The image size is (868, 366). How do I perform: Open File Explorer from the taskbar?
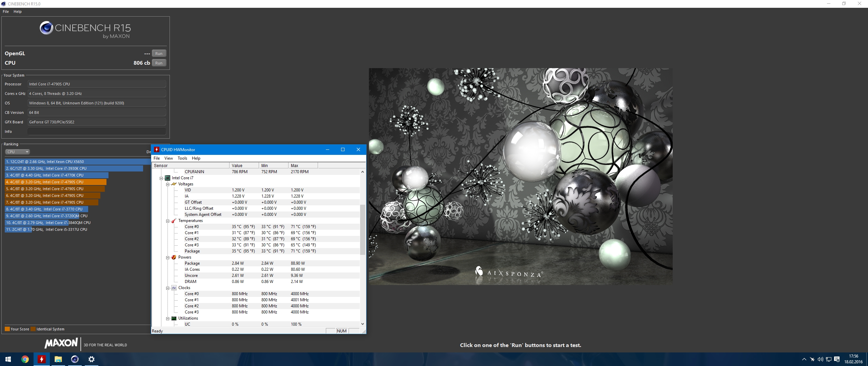click(58, 359)
